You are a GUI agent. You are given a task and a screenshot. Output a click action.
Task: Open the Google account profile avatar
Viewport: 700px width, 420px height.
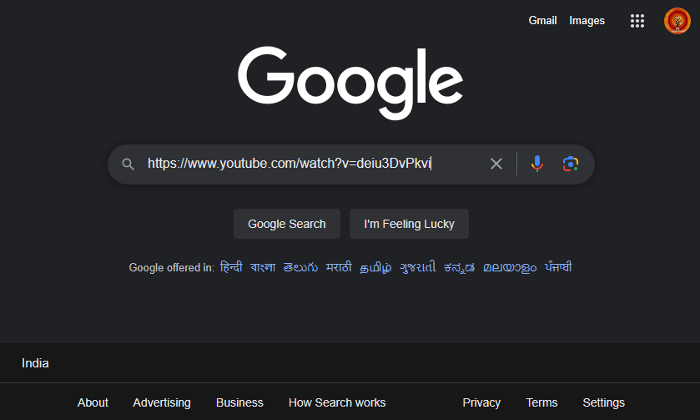(x=677, y=21)
